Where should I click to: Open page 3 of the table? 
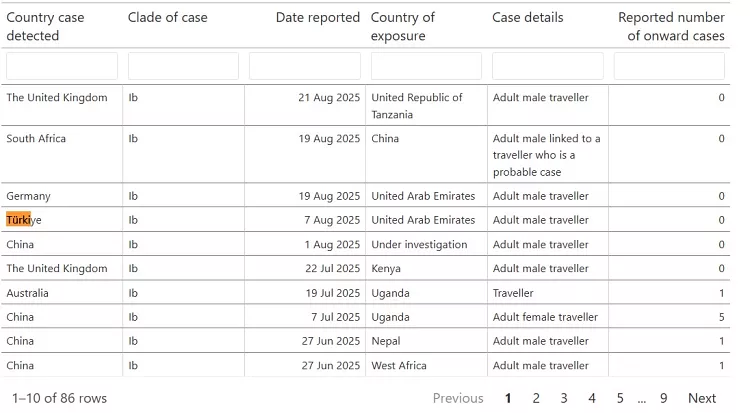click(564, 398)
